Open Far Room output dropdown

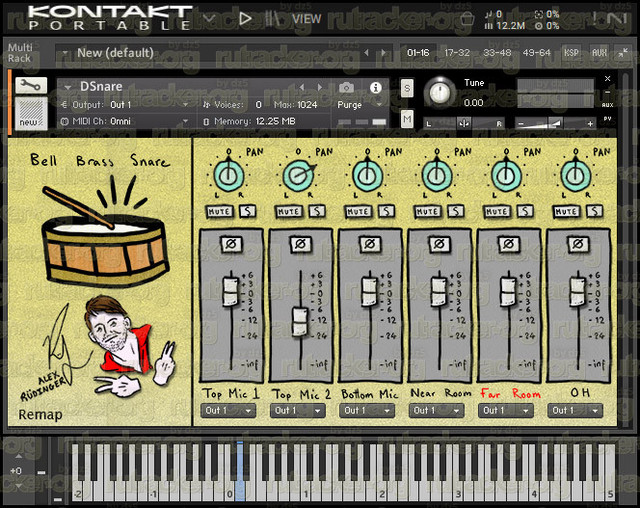click(x=506, y=410)
